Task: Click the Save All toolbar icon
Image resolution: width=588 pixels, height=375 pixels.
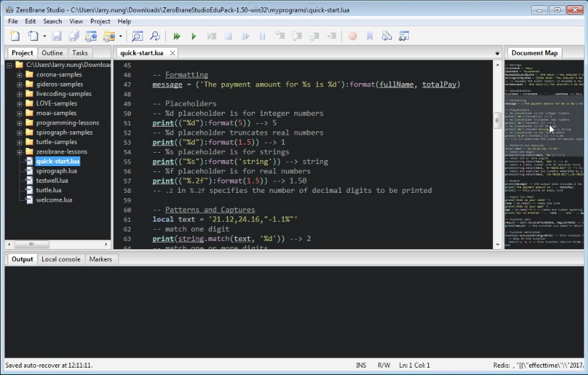Action: click(x=74, y=36)
